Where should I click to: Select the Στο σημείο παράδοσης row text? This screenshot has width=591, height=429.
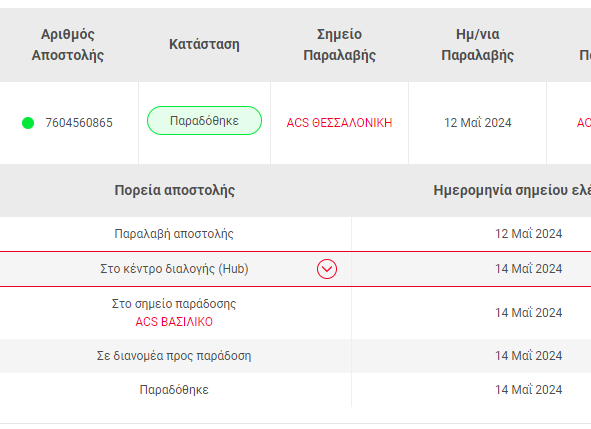pyautogui.click(x=174, y=304)
